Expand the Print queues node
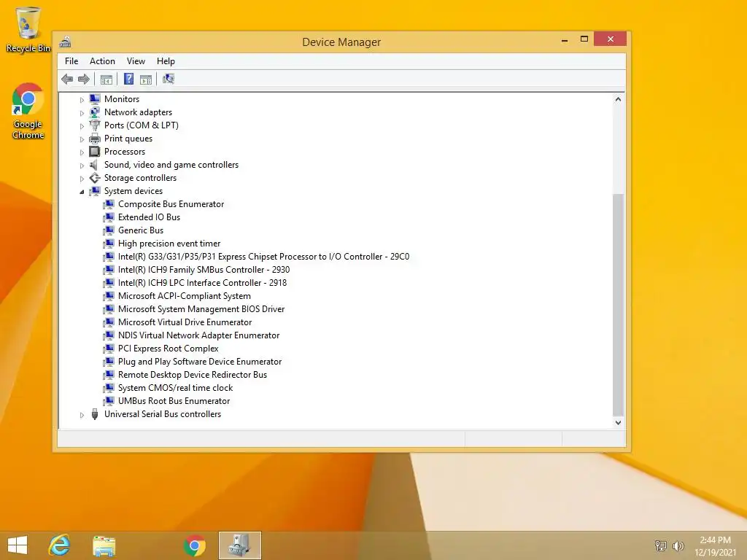 [x=82, y=139]
